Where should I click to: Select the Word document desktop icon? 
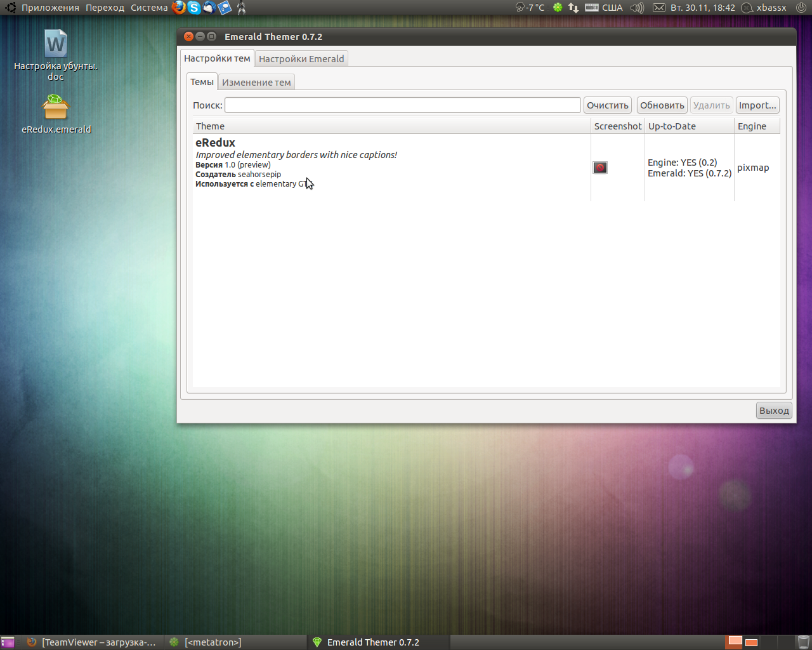[56, 44]
